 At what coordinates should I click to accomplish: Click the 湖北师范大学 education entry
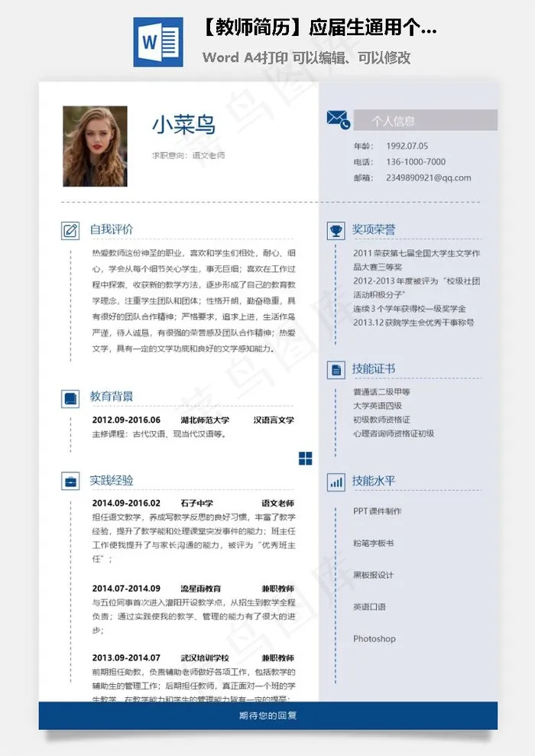point(205,420)
